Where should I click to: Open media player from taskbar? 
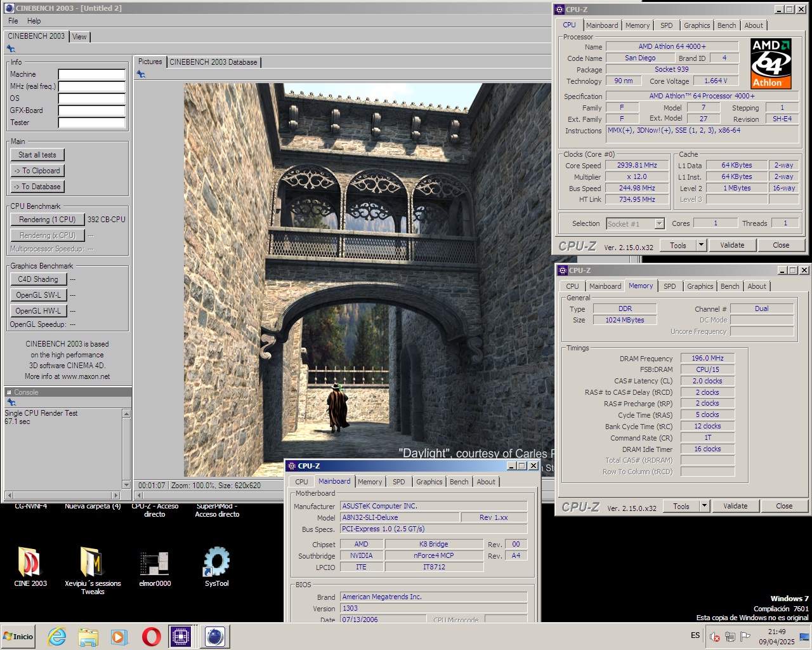[x=119, y=636]
